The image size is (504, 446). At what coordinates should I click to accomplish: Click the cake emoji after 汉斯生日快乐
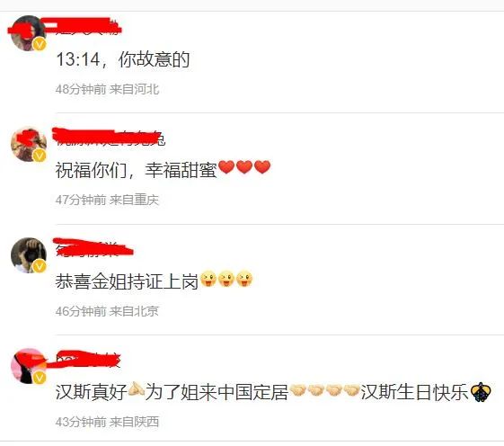(x=481, y=392)
